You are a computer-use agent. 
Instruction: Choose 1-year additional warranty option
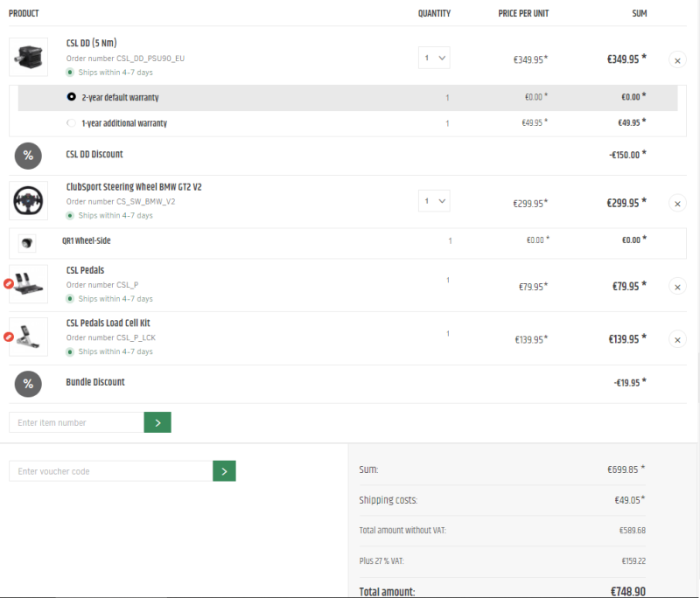pyautogui.click(x=72, y=123)
